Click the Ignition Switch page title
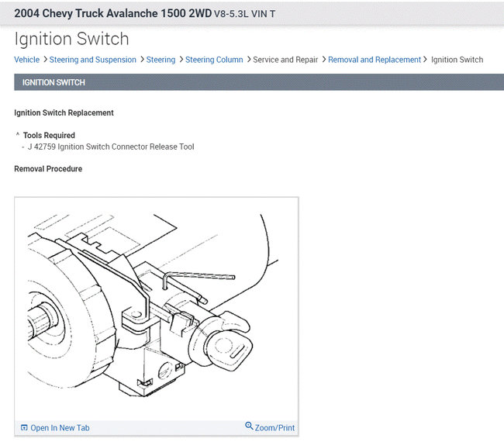 (71, 39)
